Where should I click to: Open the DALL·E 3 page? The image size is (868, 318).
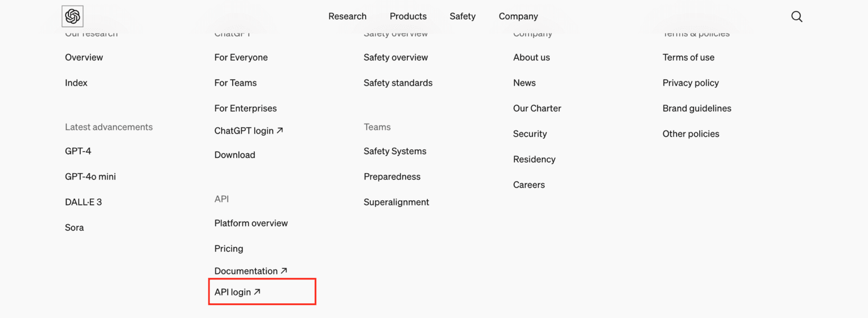(84, 202)
